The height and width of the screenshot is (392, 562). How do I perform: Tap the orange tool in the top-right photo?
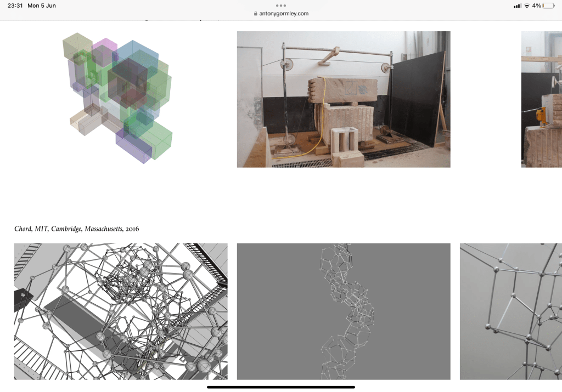541,115
